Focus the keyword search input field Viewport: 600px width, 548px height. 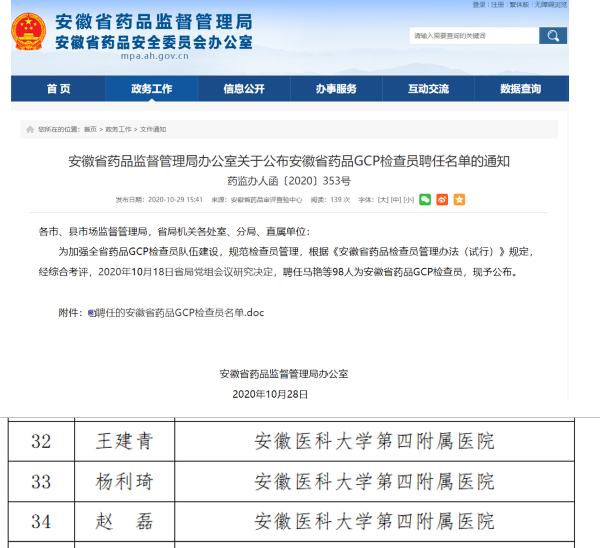click(x=472, y=36)
